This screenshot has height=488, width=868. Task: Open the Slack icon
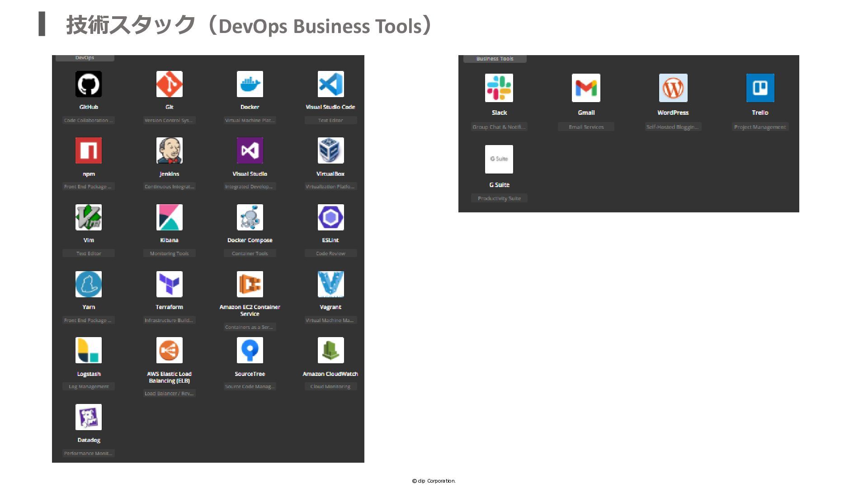[x=499, y=88]
